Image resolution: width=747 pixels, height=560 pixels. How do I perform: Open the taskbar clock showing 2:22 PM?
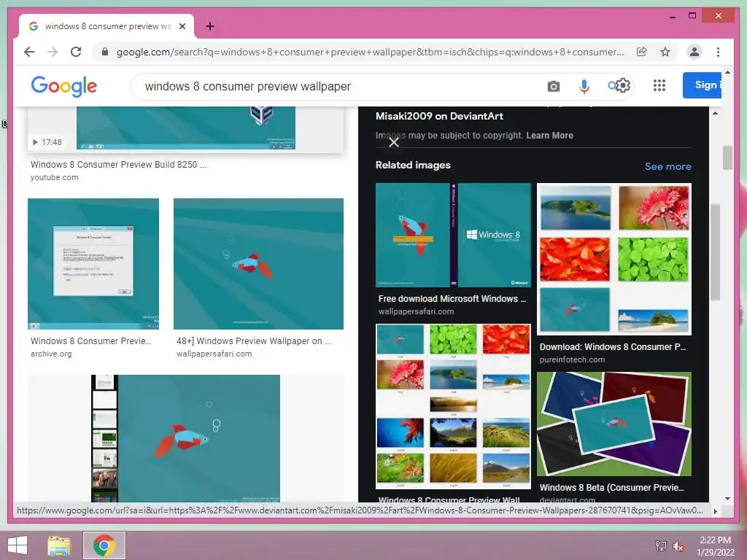(715, 545)
